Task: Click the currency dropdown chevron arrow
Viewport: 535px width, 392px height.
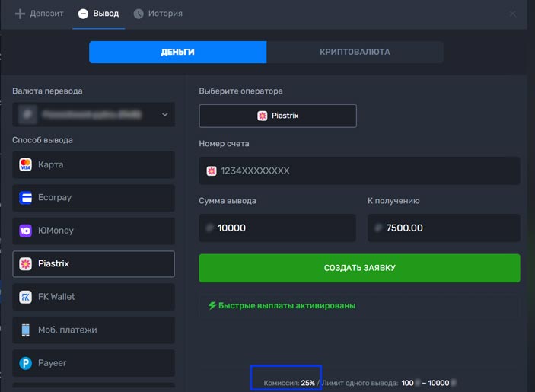Action: pyautogui.click(x=165, y=115)
